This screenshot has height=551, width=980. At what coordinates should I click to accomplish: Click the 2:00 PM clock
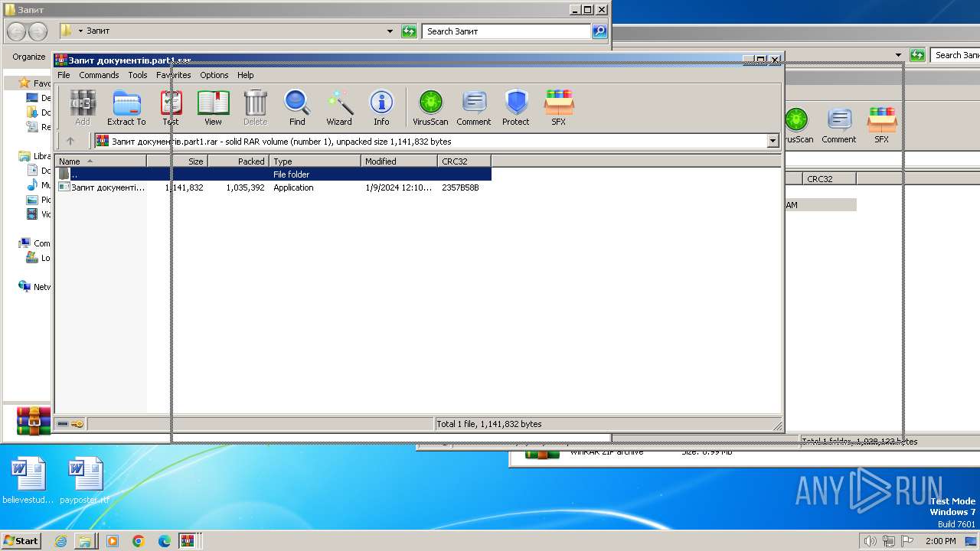click(x=941, y=541)
